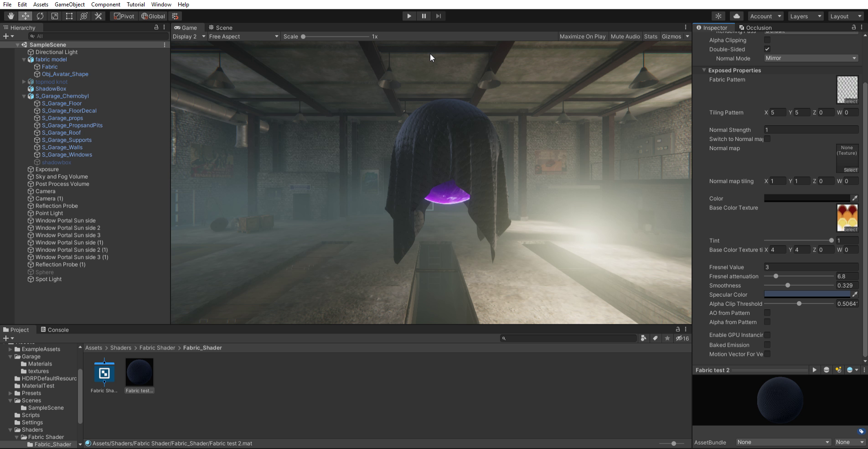
Task: Open GameObject menu
Action: click(69, 4)
